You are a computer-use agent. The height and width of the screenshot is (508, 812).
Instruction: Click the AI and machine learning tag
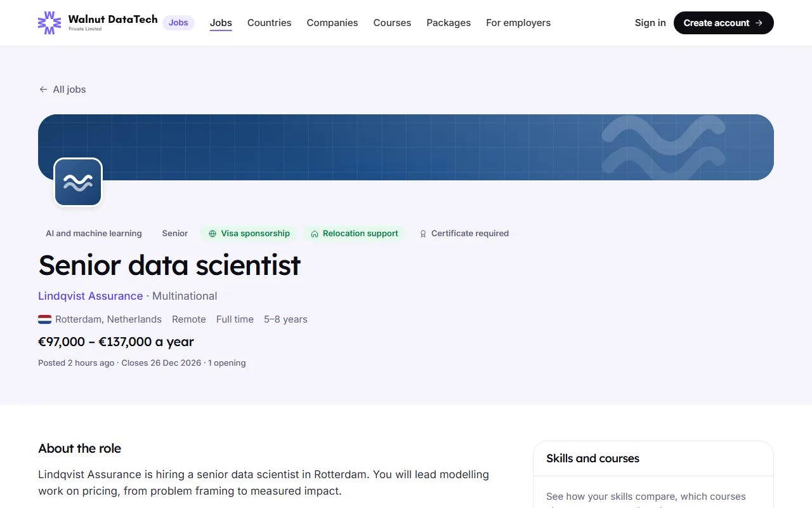pyautogui.click(x=94, y=234)
